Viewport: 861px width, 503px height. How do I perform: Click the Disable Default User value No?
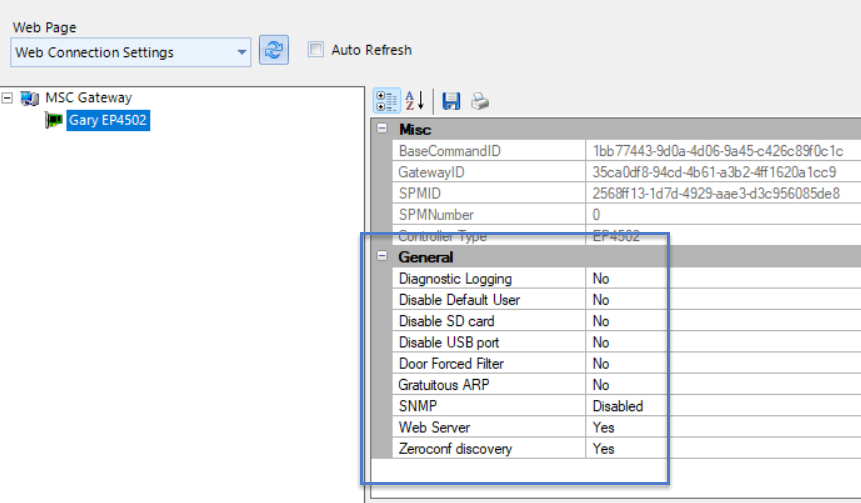pyautogui.click(x=601, y=300)
